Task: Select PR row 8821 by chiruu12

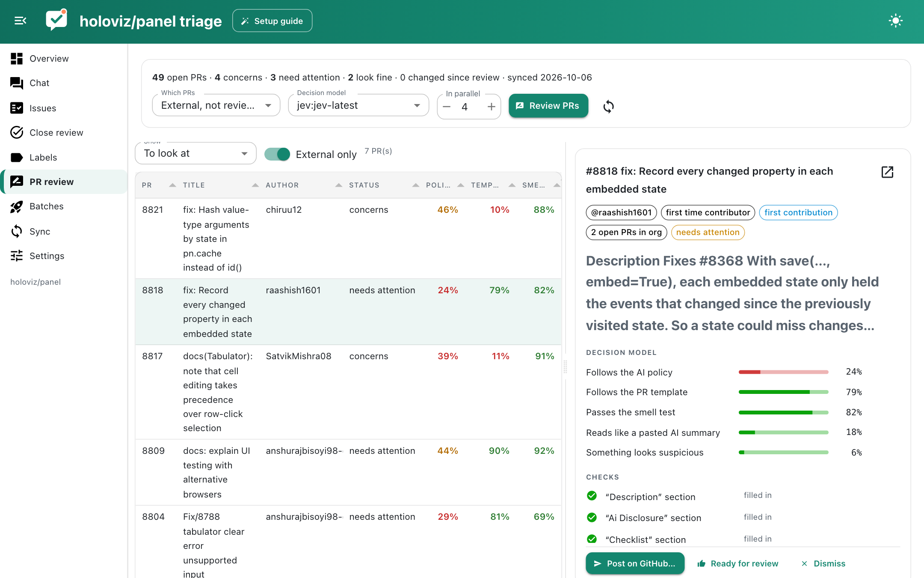Action: click(x=348, y=238)
